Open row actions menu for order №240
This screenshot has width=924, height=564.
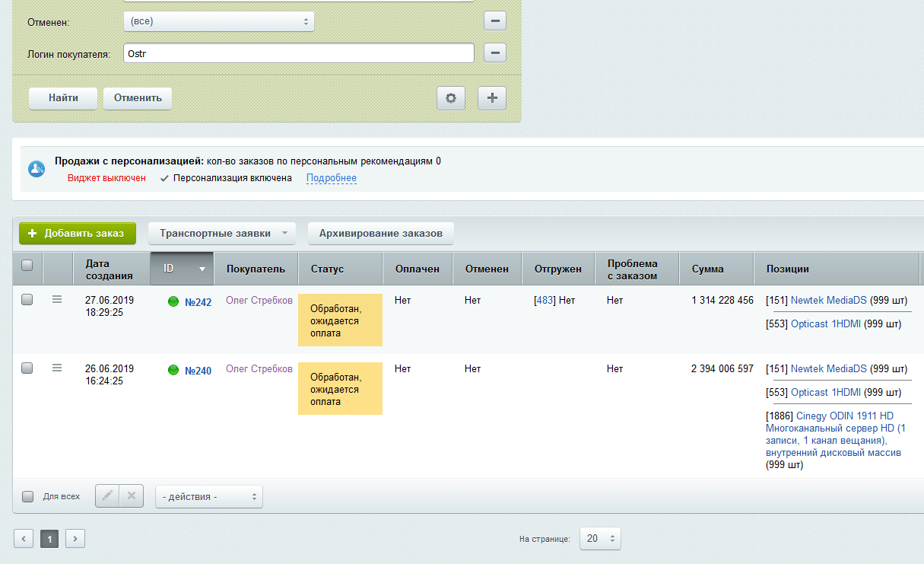pyautogui.click(x=57, y=368)
